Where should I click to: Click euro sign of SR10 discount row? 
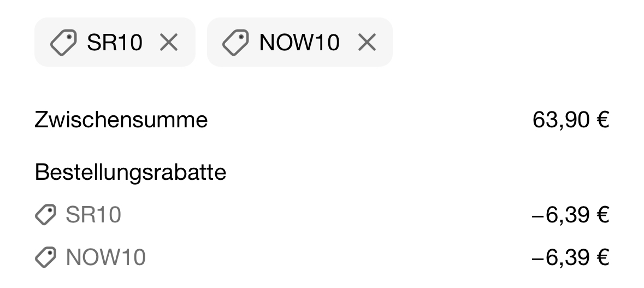pyautogui.click(x=603, y=214)
